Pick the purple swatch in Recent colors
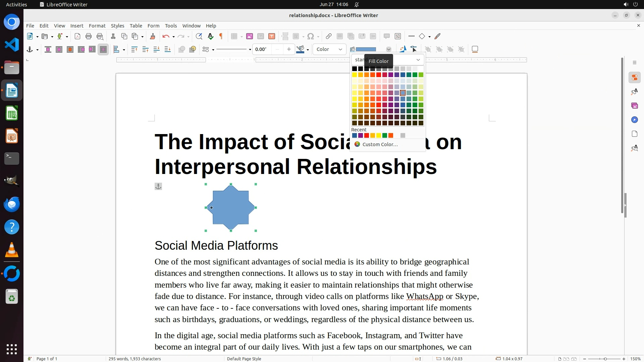The image size is (644, 362). (x=361, y=135)
